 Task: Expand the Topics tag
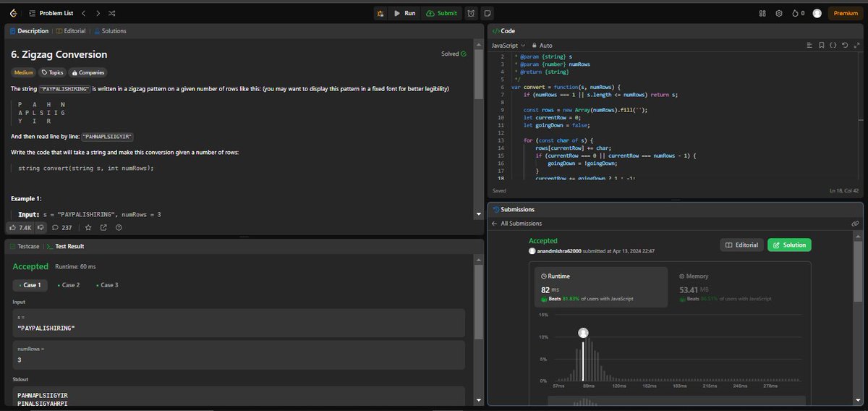tap(52, 72)
